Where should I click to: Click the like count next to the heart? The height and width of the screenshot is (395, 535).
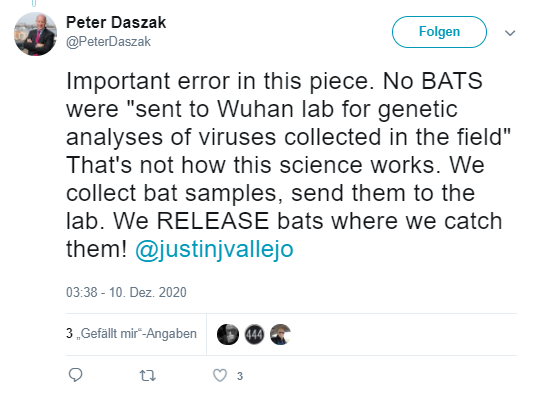point(240,376)
